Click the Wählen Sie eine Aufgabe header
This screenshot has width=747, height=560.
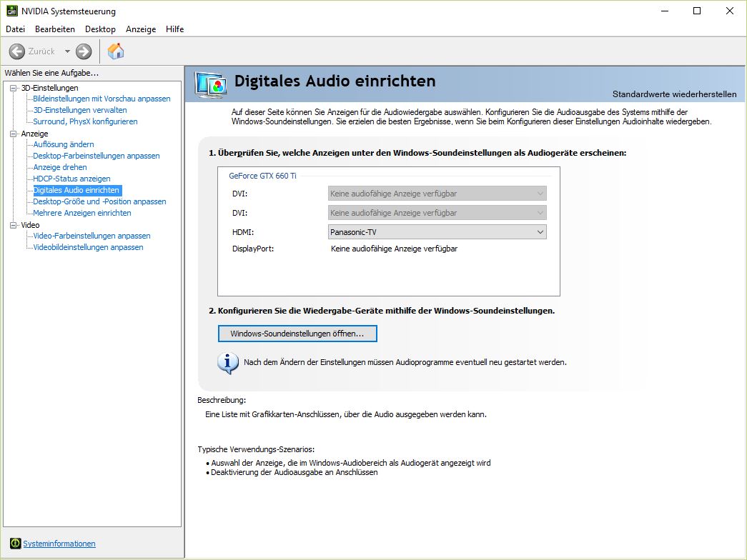(51, 73)
